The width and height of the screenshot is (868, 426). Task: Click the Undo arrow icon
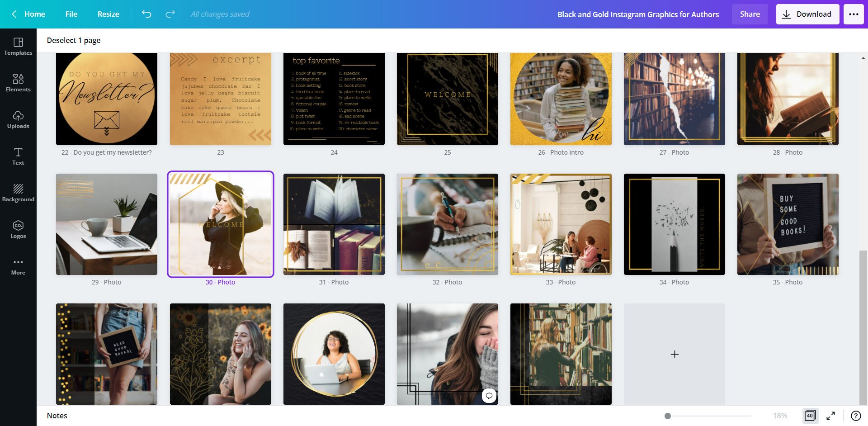146,14
